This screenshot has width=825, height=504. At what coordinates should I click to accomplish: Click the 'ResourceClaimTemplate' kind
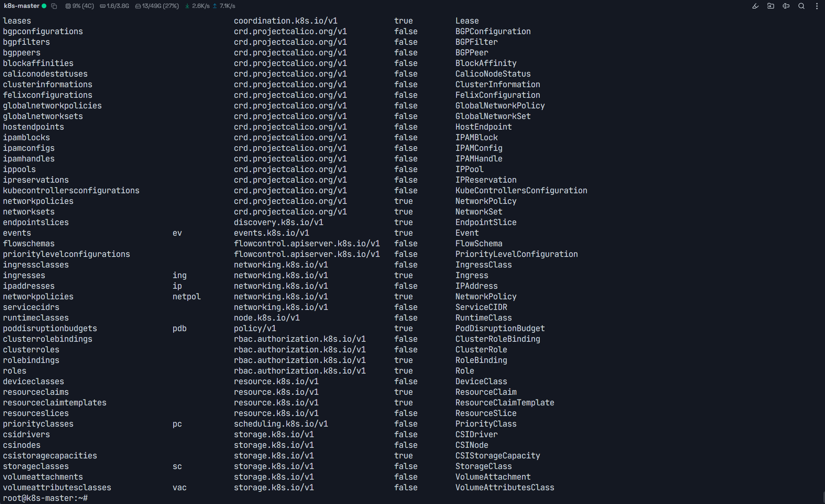(x=505, y=403)
